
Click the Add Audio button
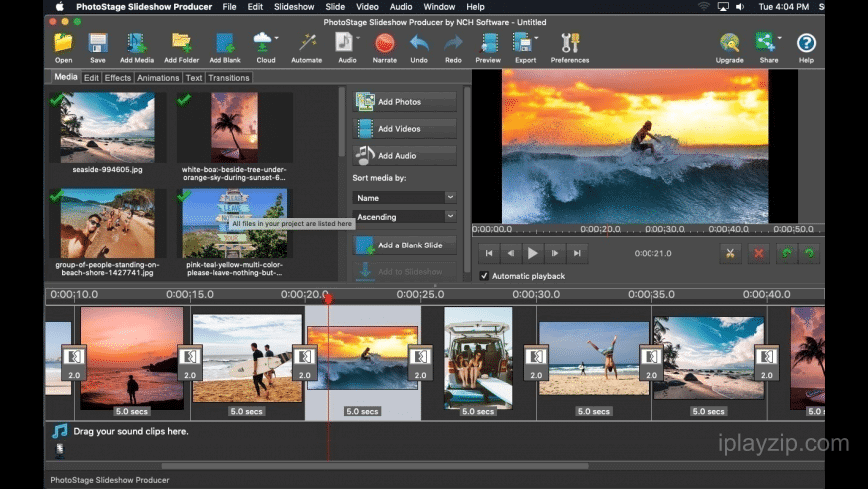point(404,155)
